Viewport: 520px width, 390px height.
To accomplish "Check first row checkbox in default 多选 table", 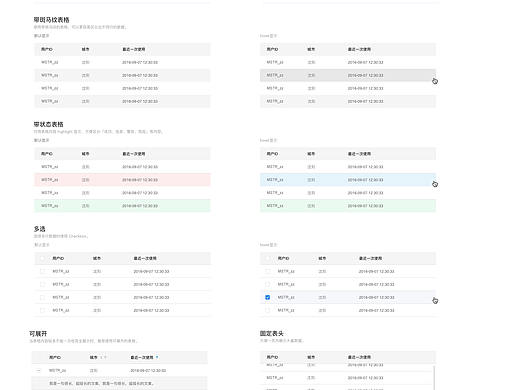I will coord(42,271).
